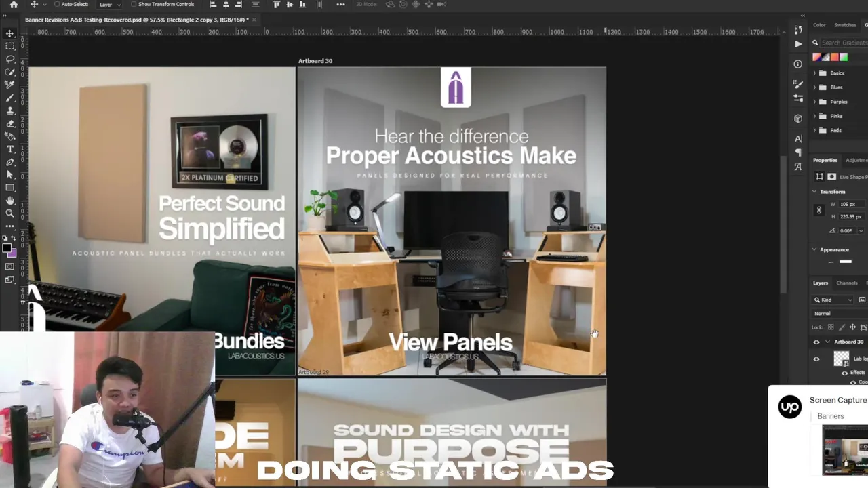
Task: Open the Normal blend mode dropdown
Action: (840, 314)
